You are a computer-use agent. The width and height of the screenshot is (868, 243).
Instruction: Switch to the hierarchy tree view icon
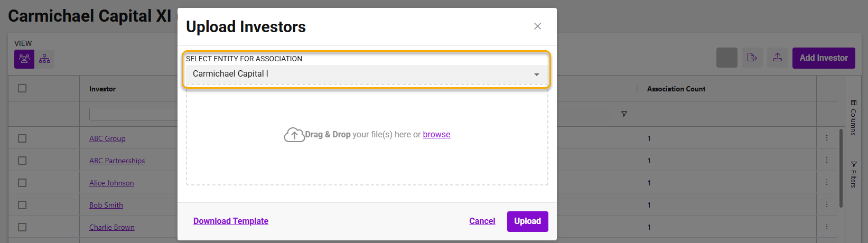tap(44, 59)
